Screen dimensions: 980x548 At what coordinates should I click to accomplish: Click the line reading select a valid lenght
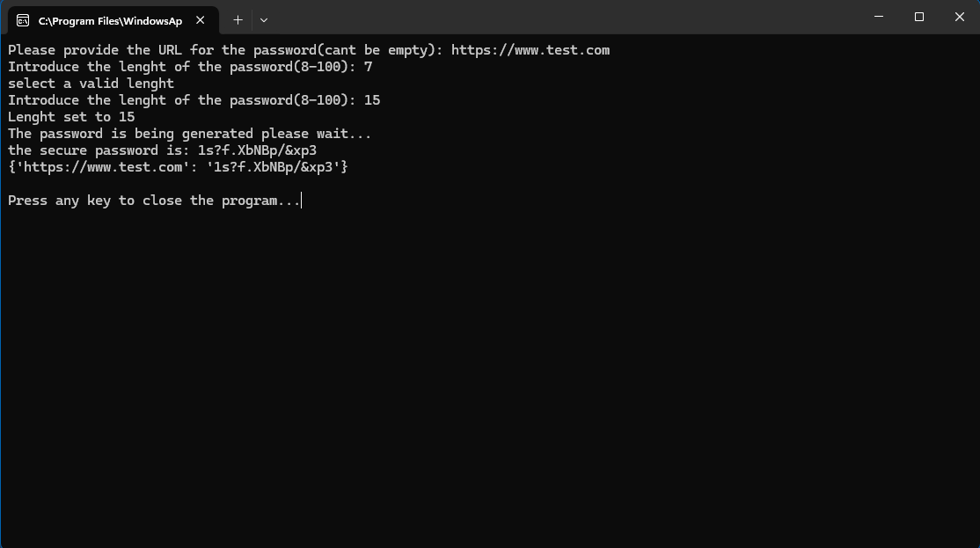point(91,83)
